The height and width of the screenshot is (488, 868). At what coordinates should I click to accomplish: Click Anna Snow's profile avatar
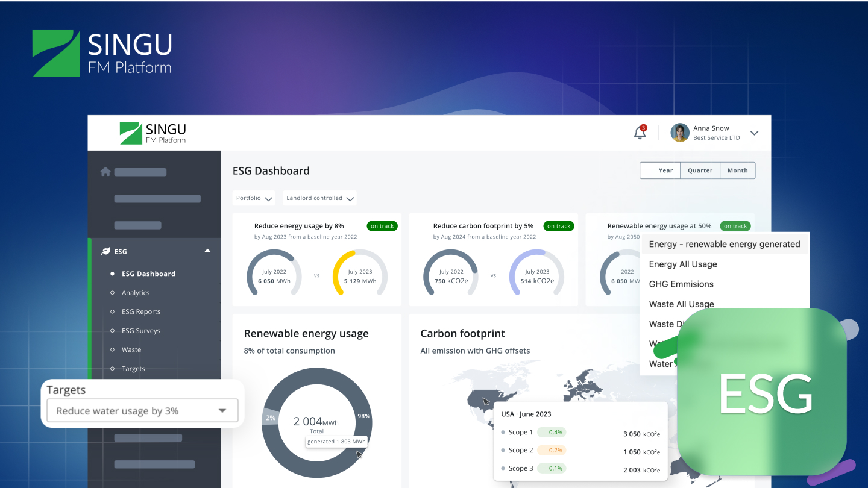[680, 133]
